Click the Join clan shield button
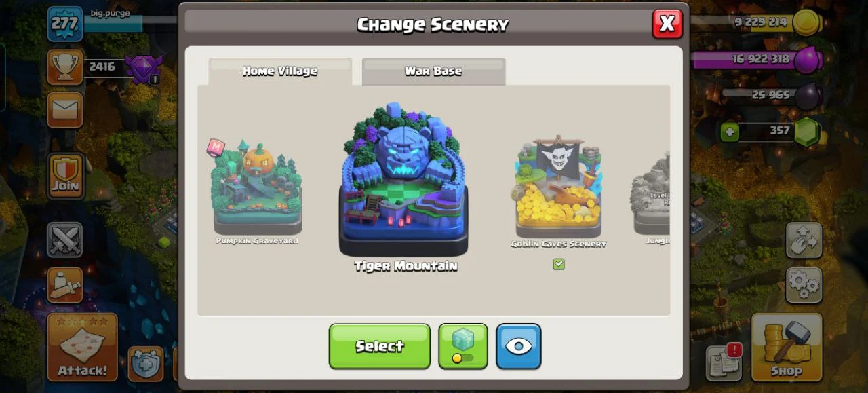 (66, 176)
